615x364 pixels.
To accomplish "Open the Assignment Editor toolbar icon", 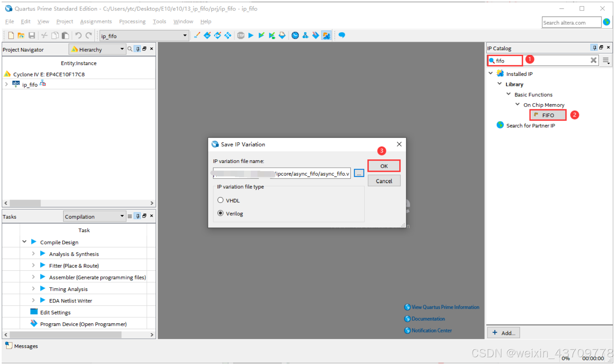I will (207, 35).
